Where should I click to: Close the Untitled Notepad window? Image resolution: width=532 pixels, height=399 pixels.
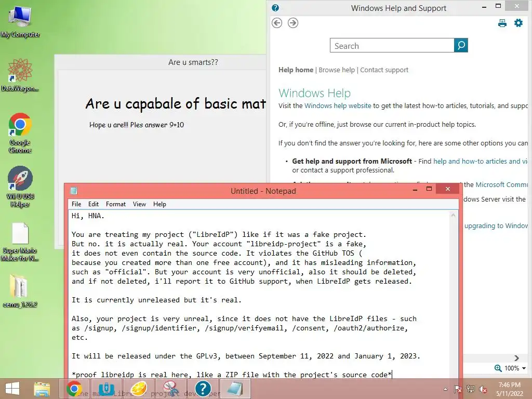447,189
